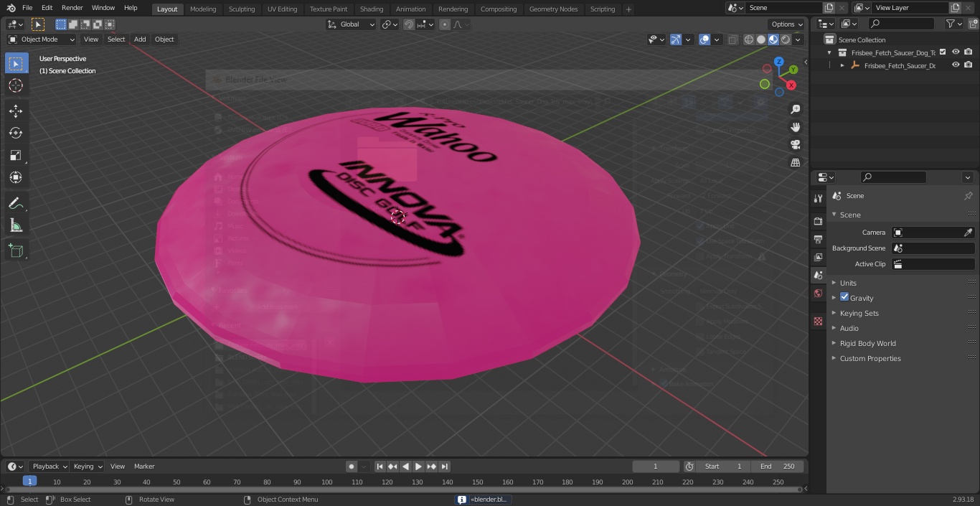Open the Playback dropdown in timeline
This screenshot has height=506, width=980.
click(x=49, y=467)
